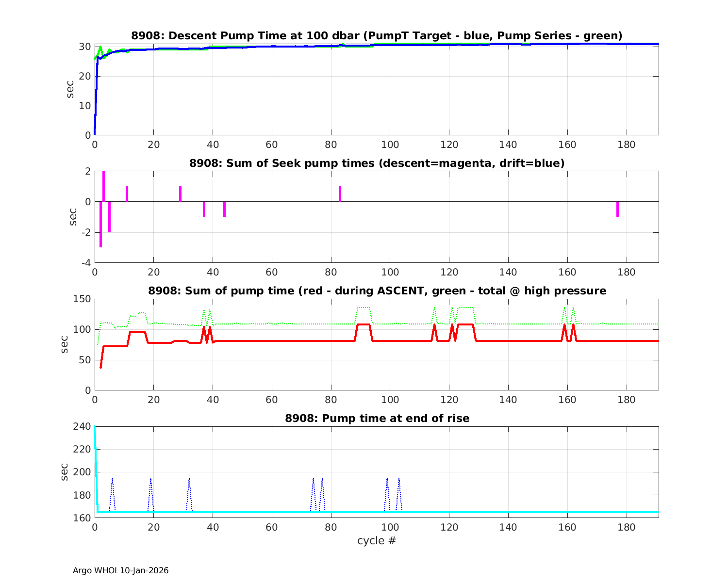The height and width of the screenshot is (582, 728).
Task: Click the Sum of Seek pump times title
Action: (377, 163)
